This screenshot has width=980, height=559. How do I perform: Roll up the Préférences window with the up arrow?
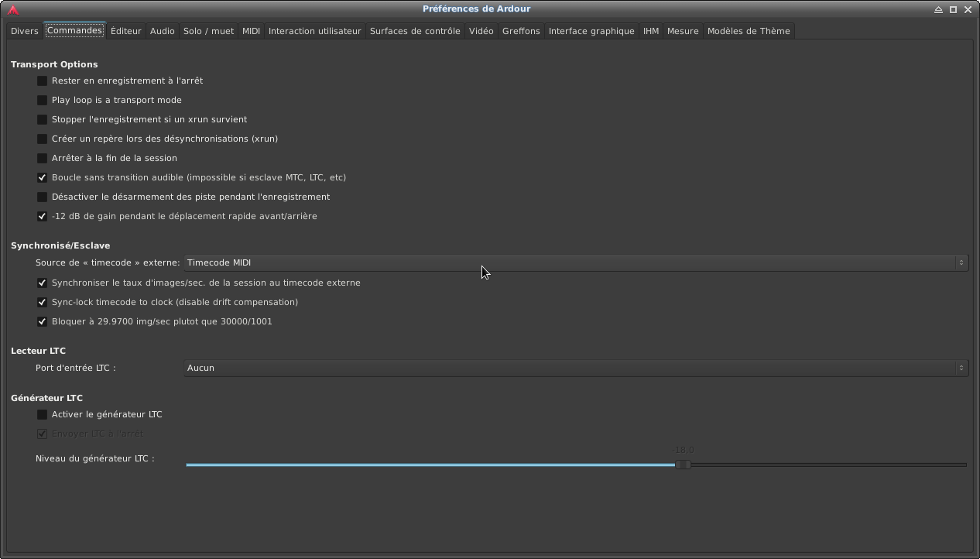click(938, 9)
